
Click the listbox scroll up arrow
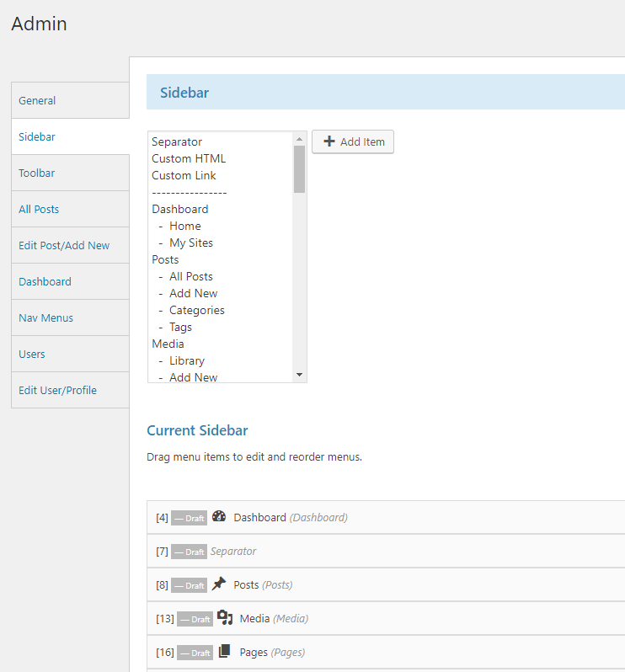[299, 139]
